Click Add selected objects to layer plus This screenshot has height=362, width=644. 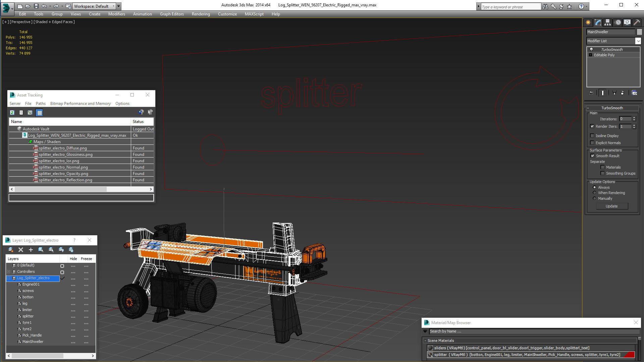click(x=31, y=250)
